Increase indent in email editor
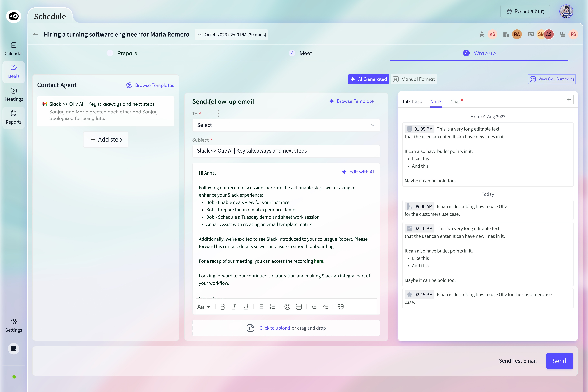 tap(314, 307)
